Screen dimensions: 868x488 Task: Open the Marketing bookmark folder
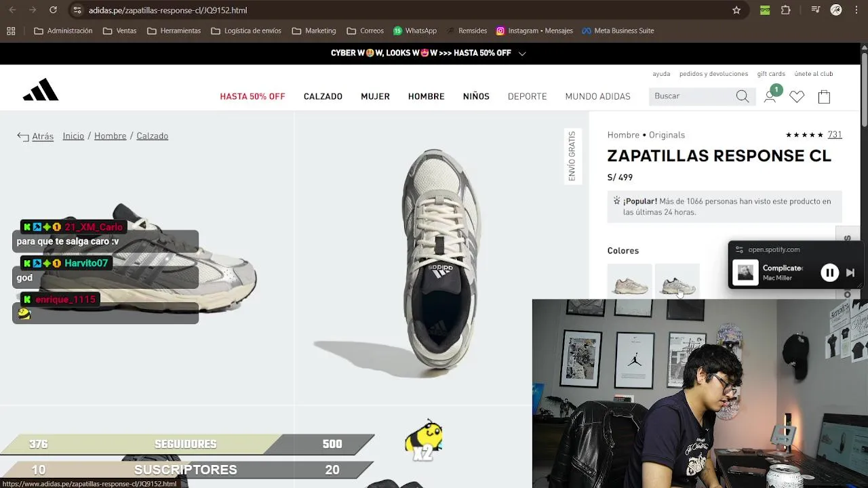tap(314, 30)
